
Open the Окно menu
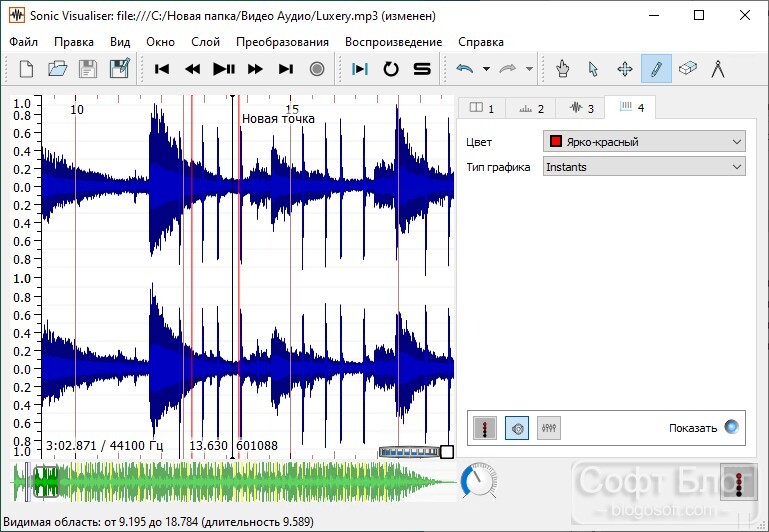click(160, 42)
